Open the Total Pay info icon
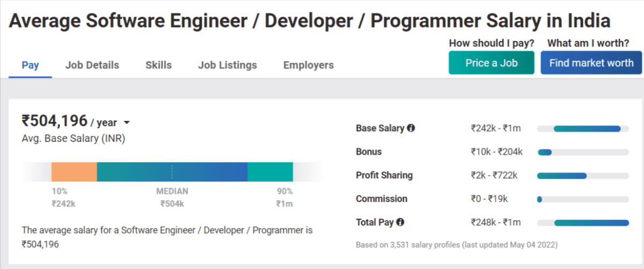Screen dimensions: 644x269 click(x=400, y=222)
